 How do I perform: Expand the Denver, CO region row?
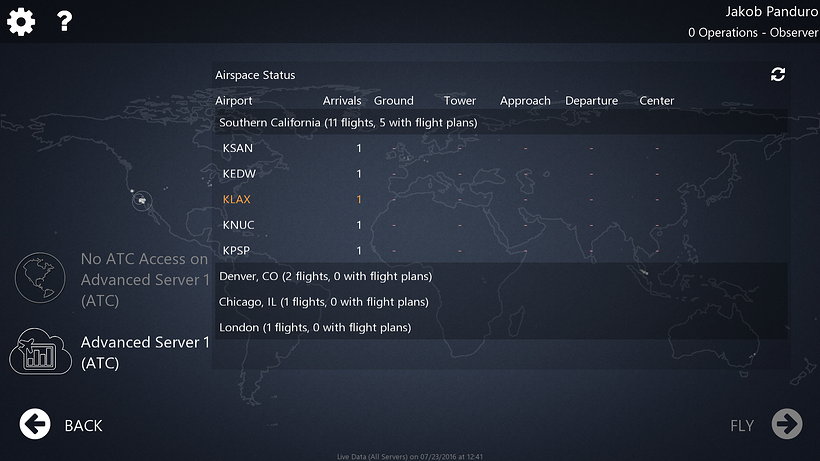501,276
